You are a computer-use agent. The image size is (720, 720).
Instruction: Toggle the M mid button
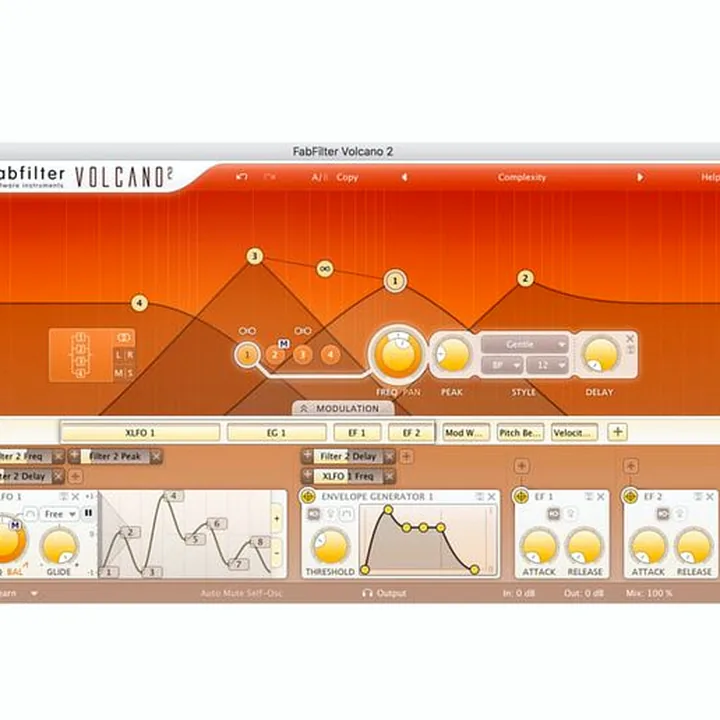[119, 373]
